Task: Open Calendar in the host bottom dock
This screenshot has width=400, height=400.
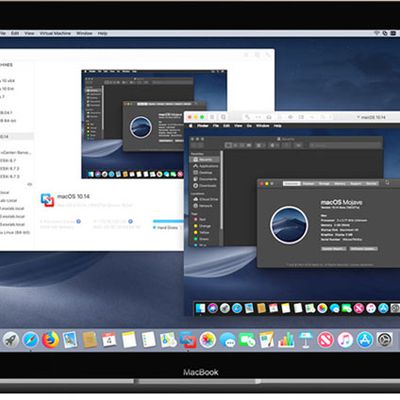Action: click(x=109, y=340)
